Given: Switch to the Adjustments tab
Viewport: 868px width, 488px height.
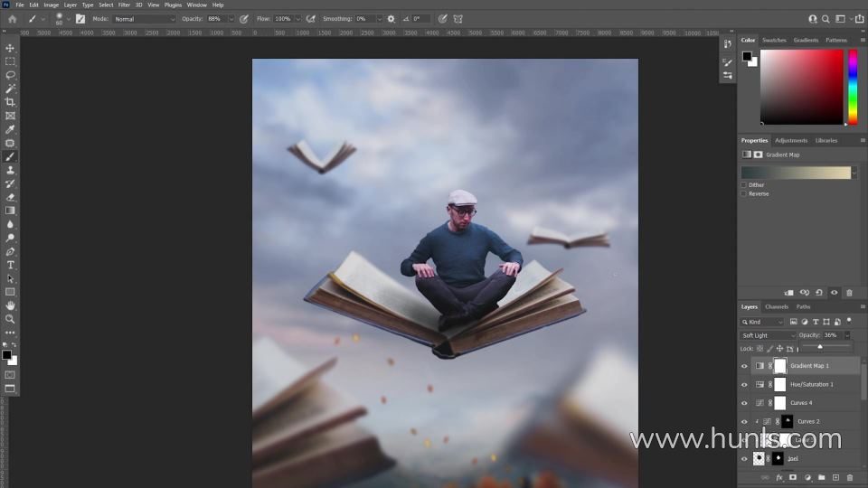Looking at the screenshot, I should pos(791,140).
